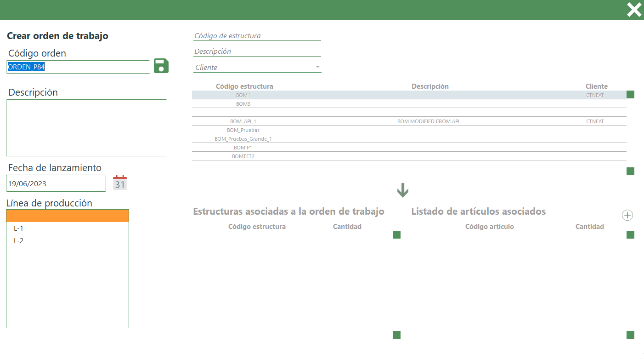Sort by Código estructura column header
644x354 pixels.
pos(244,86)
